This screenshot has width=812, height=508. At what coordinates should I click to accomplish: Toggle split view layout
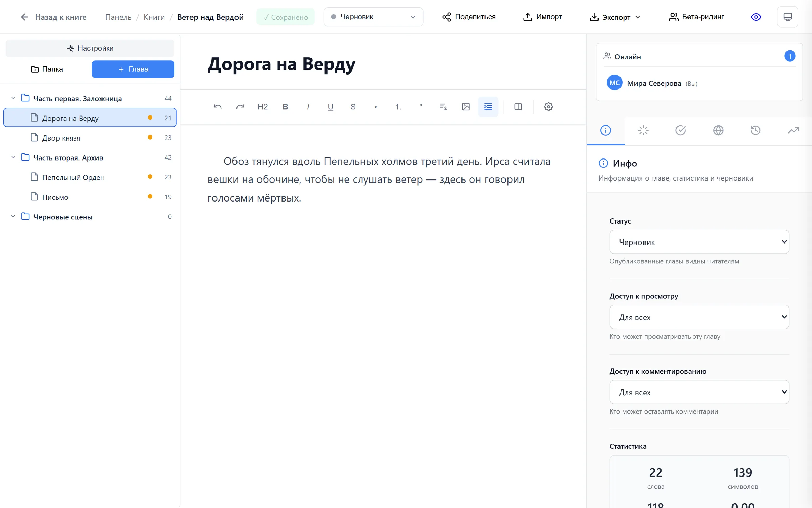click(x=518, y=107)
